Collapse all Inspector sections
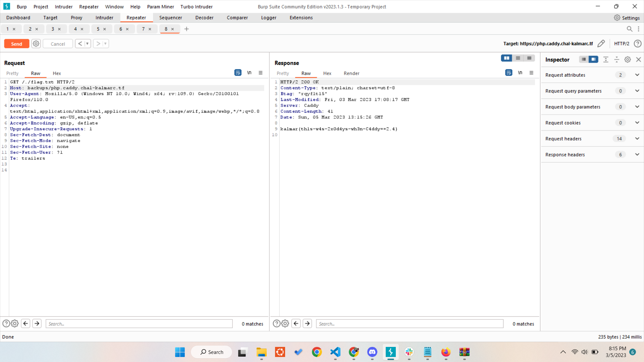Screen dimensions: 644x362 (616, 59)
